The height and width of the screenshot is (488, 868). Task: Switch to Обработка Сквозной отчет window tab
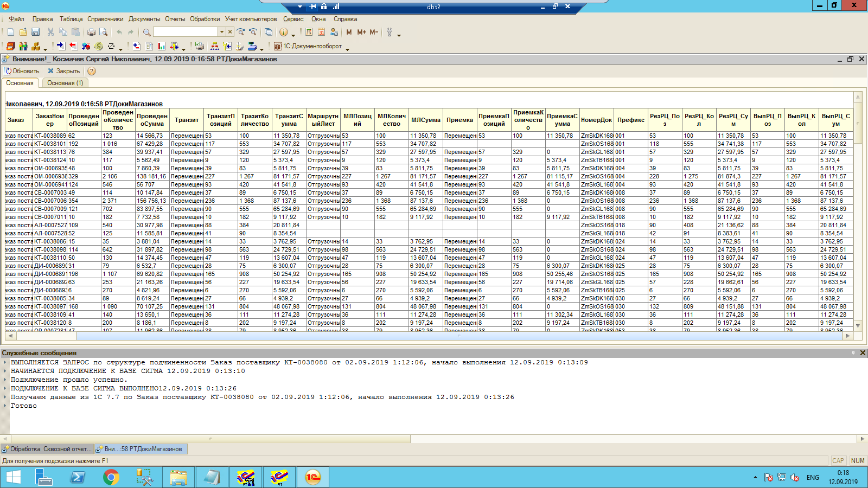coord(47,449)
